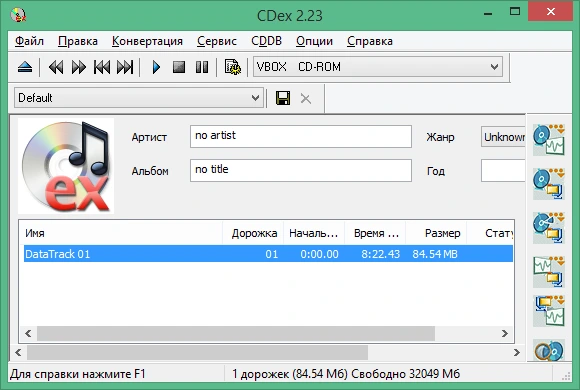The height and width of the screenshot is (390, 580).
Task: Click the Альбом field with no title
Action: 301,171
